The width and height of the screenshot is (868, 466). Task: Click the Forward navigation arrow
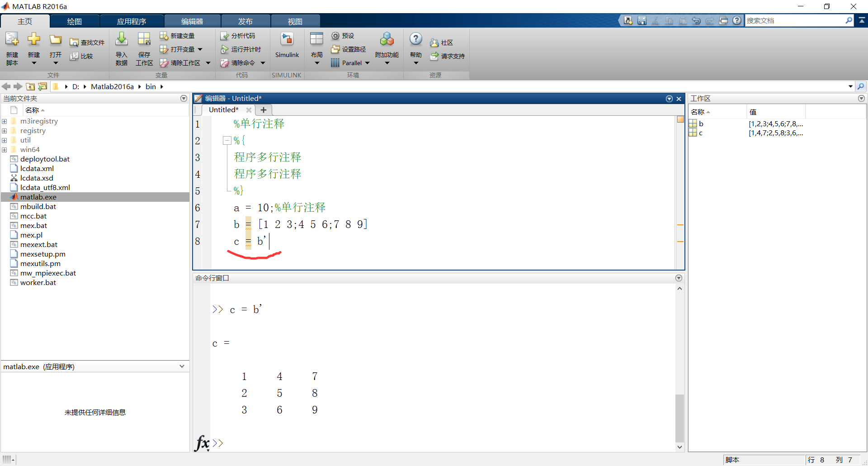point(18,86)
